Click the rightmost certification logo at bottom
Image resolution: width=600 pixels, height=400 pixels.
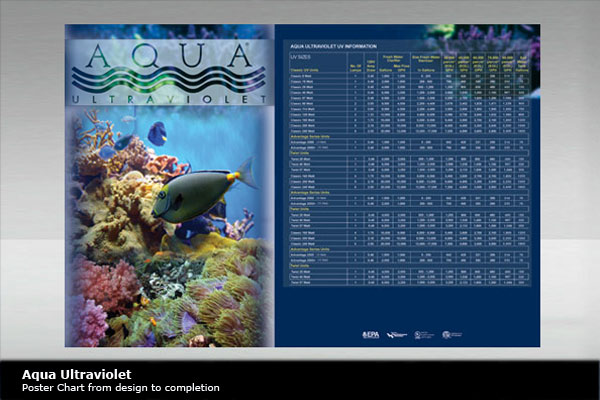coord(452,334)
